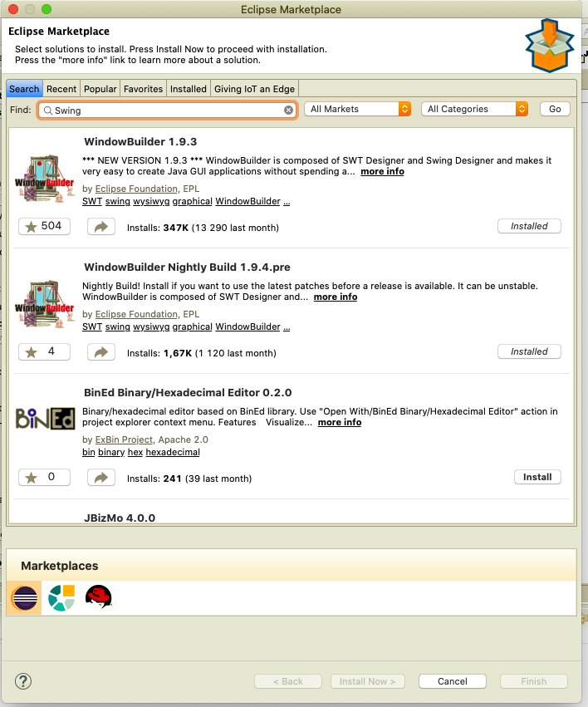
Task: Select the Red Hat marketplace icon
Action: click(x=98, y=597)
